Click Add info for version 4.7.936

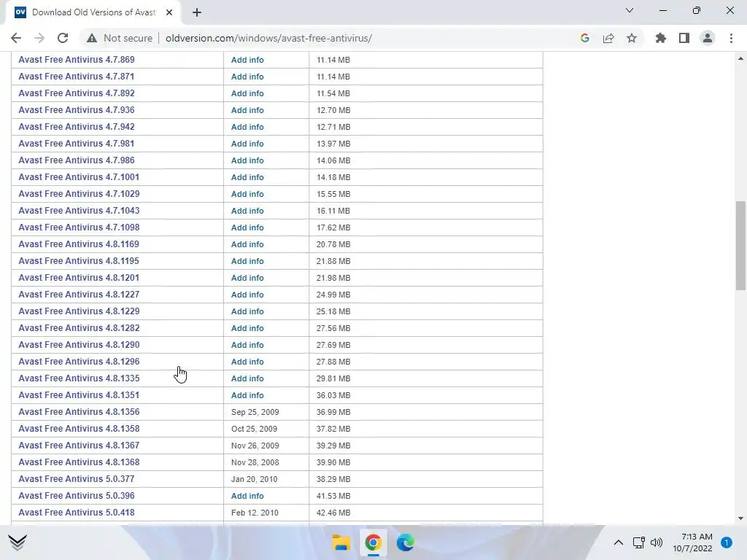247,110
